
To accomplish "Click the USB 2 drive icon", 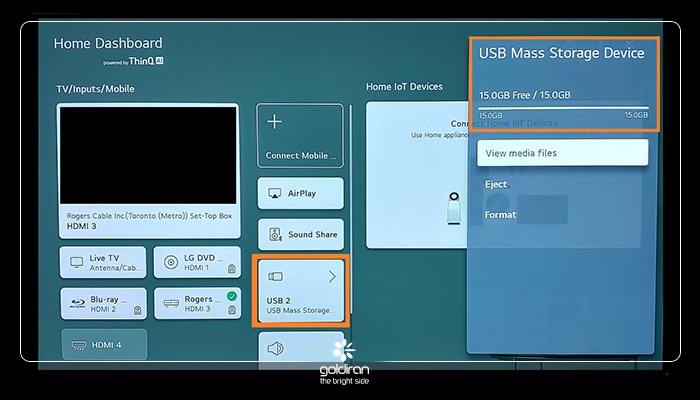I will 277,276.
